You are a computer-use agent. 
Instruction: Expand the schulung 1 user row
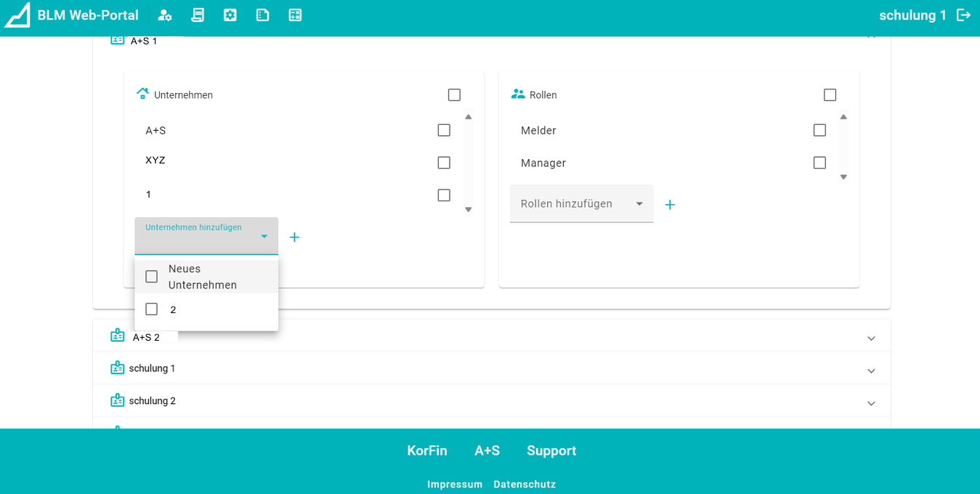pyautogui.click(x=871, y=370)
